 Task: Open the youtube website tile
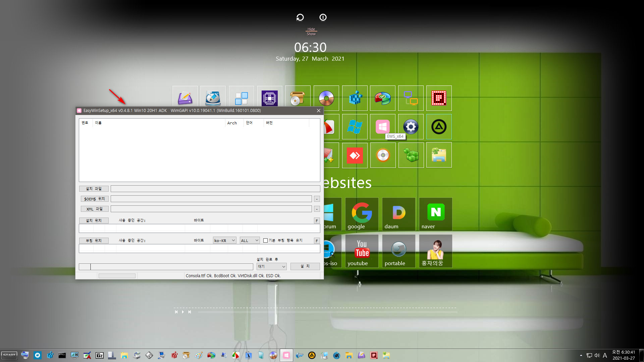click(362, 251)
